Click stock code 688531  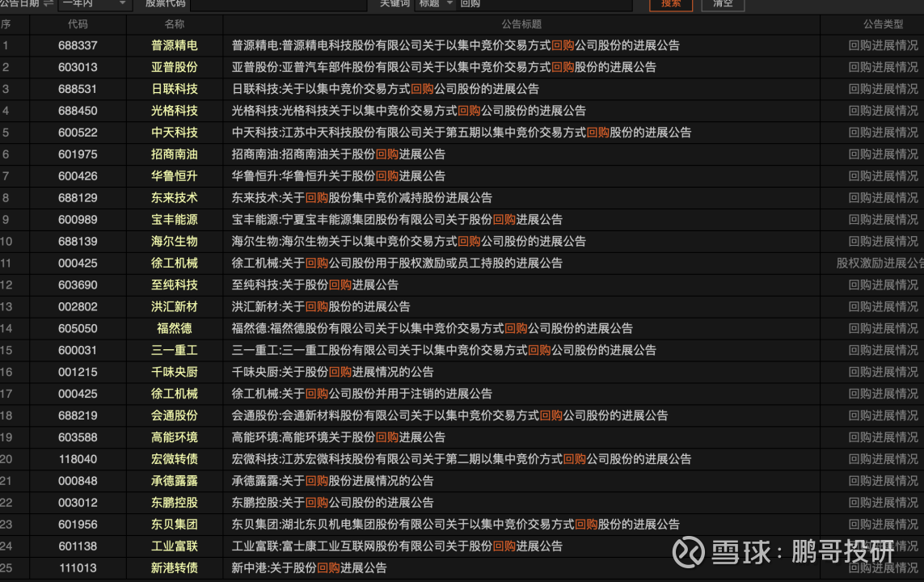pos(78,89)
